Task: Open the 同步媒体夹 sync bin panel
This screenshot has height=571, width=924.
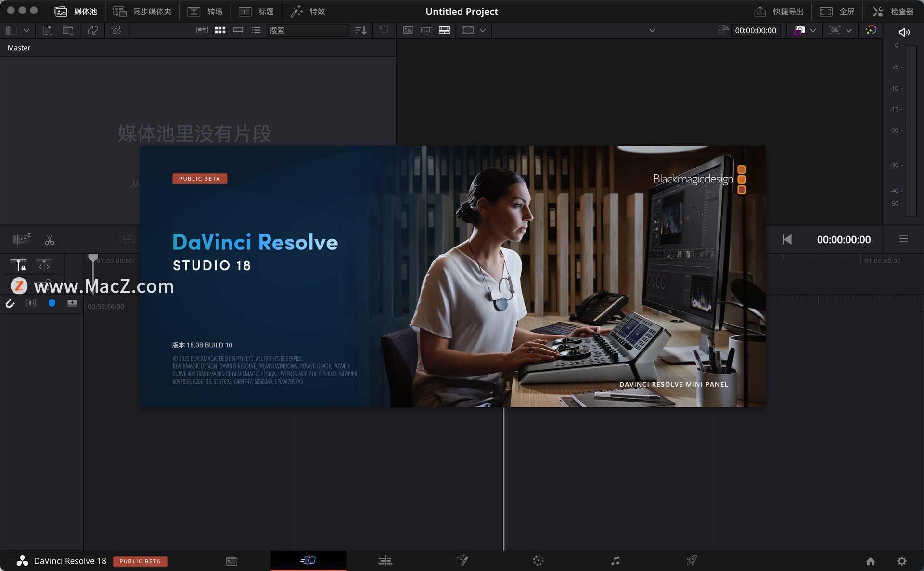Action: (142, 12)
